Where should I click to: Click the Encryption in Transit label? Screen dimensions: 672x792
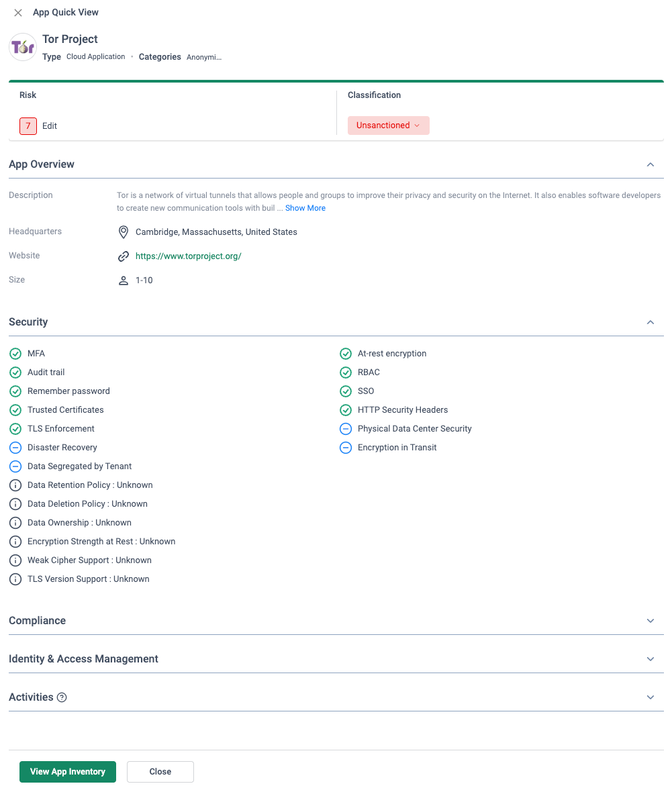click(x=397, y=448)
